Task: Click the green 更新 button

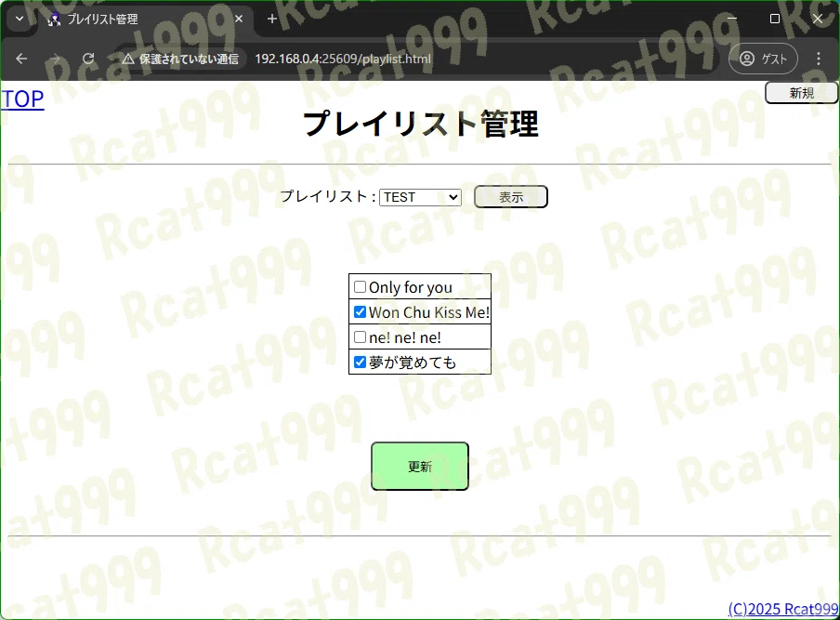Action: pyautogui.click(x=420, y=467)
